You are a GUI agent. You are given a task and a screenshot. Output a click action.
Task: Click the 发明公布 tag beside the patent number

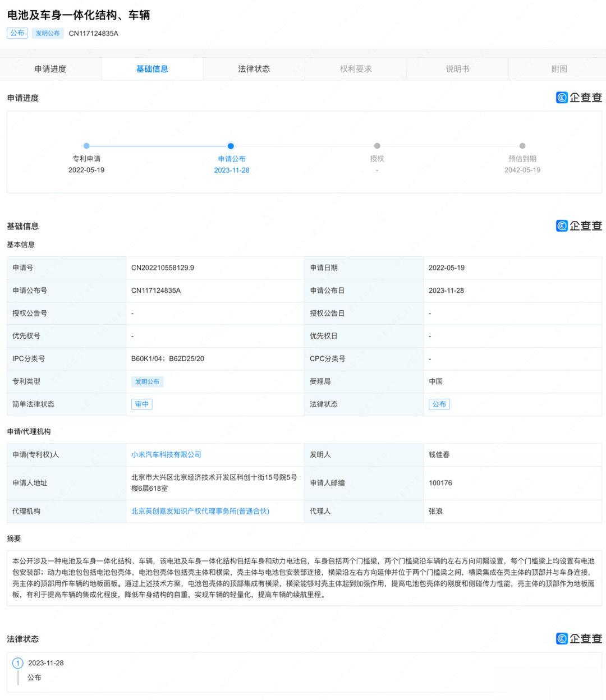48,33
